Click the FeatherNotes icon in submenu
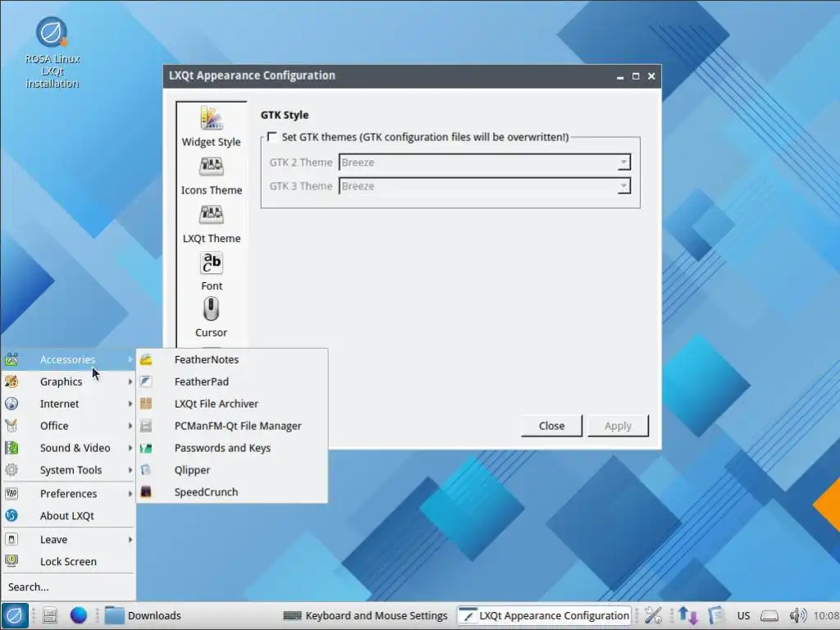Viewport: 840px width, 630px height. pos(146,359)
